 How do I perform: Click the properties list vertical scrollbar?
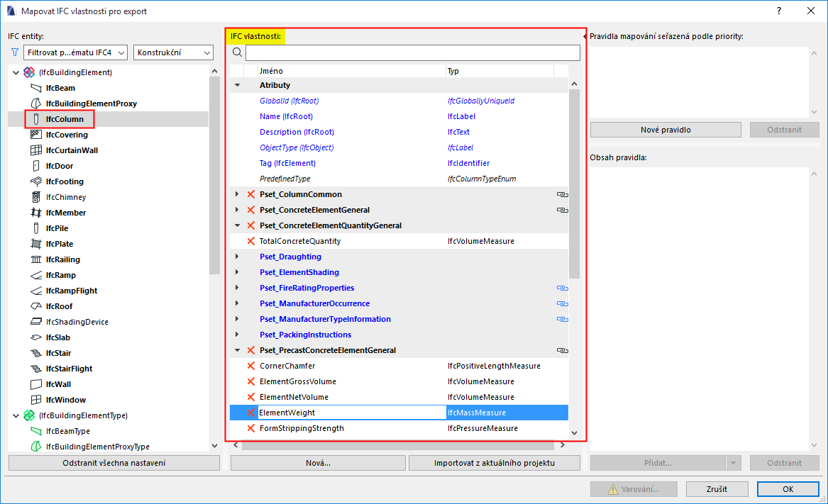click(575, 183)
